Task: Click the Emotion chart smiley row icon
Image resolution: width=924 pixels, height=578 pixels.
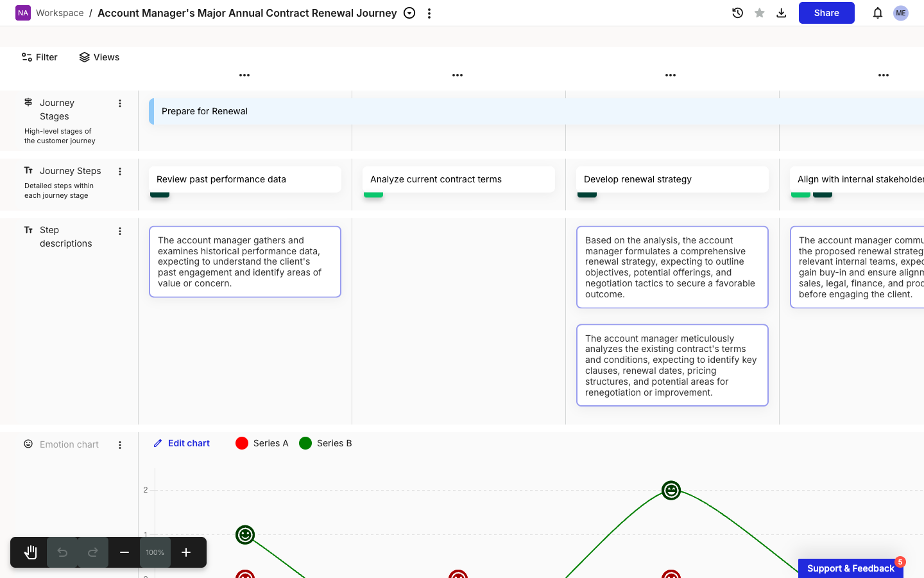Action: (28, 444)
